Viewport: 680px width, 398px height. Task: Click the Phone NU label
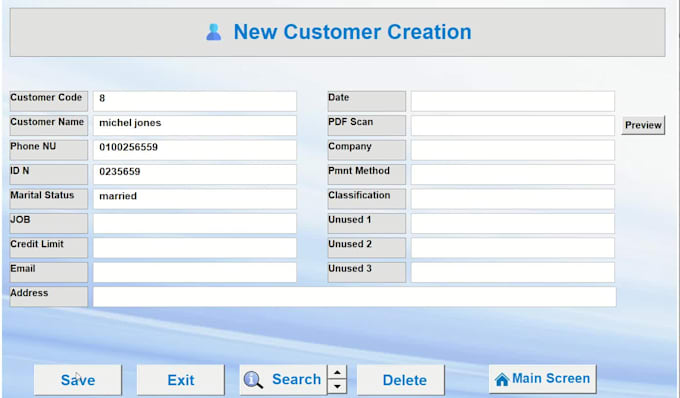point(49,150)
